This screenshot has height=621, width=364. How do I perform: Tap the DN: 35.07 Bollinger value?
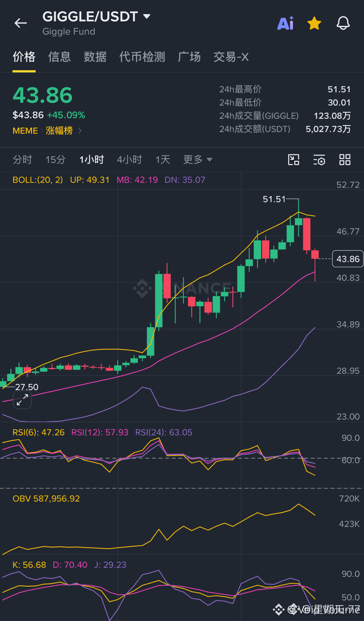click(x=185, y=180)
